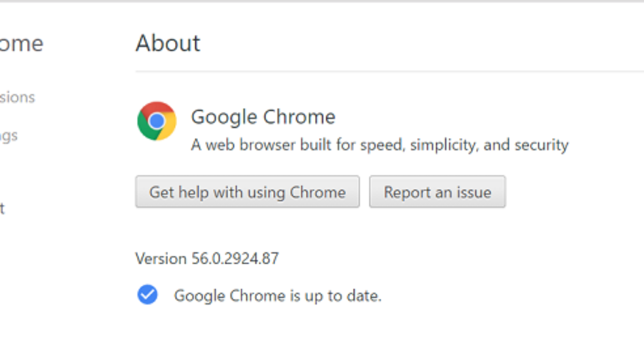The height and width of the screenshot is (362, 644).
Task: Click the gray strip at window top
Action: tap(322, 1)
